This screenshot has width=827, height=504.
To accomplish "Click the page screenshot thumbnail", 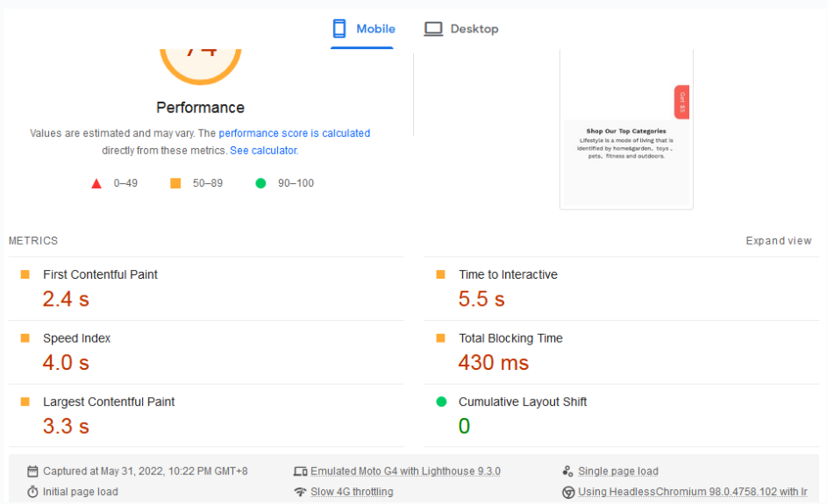I will pos(626,130).
